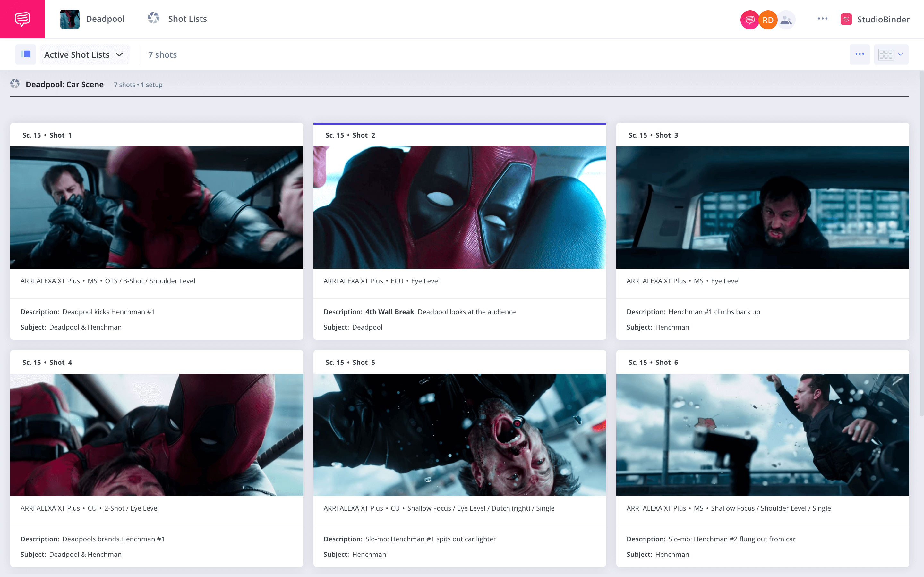
Task: Click the Shot Lists navigation icon
Action: point(154,19)
